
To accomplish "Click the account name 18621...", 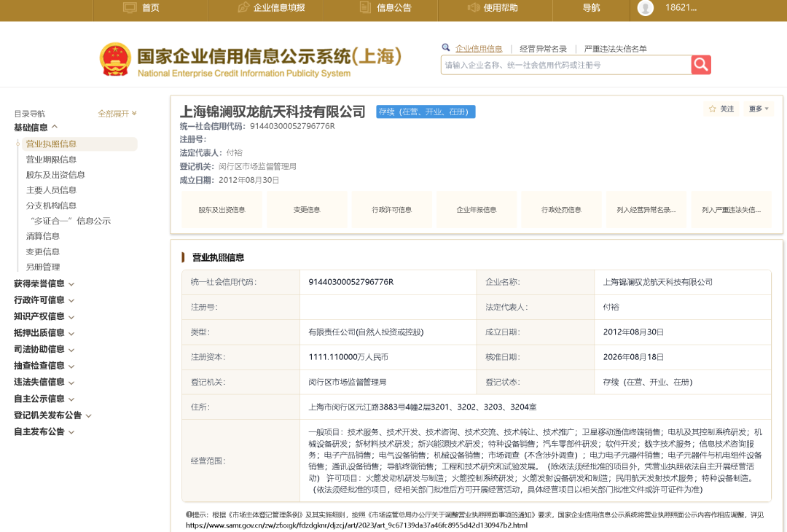I will tap(681, 7).
